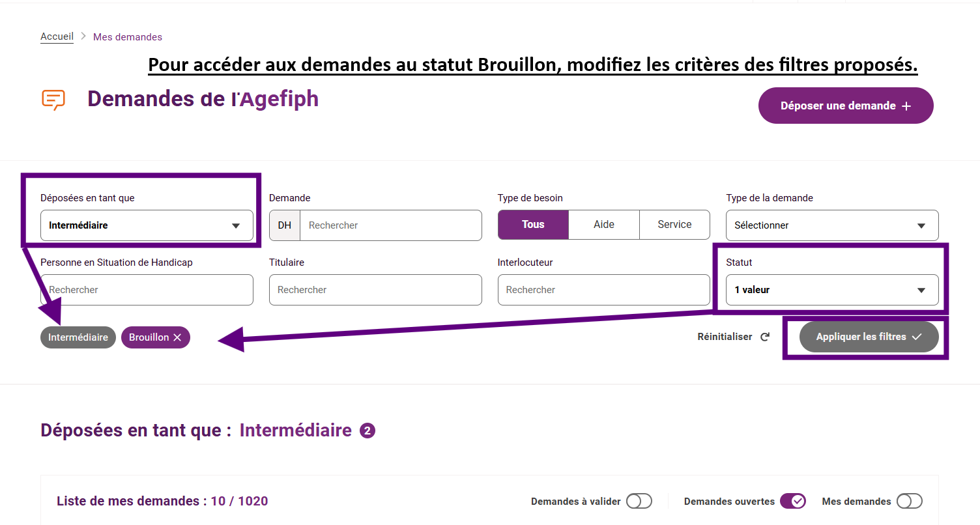
Task: Toggle the Demandes à valider switch
Action: click(639, 501)
